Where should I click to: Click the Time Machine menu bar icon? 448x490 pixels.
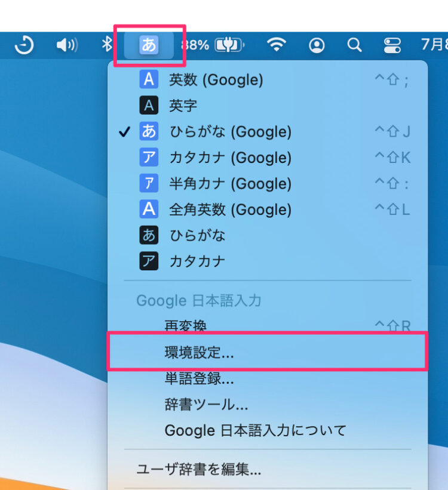[24, 45]
